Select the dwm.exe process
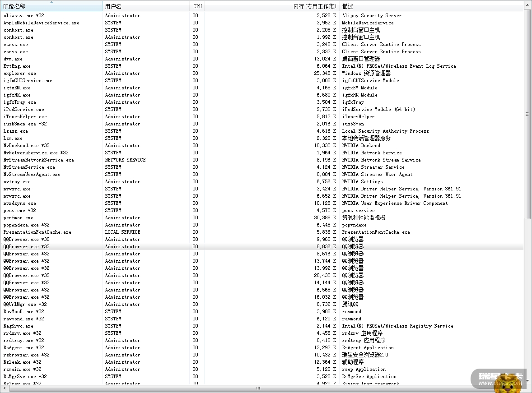Image resolution: width=532 pixels, height=393 pixels. (x=262, y=59)
